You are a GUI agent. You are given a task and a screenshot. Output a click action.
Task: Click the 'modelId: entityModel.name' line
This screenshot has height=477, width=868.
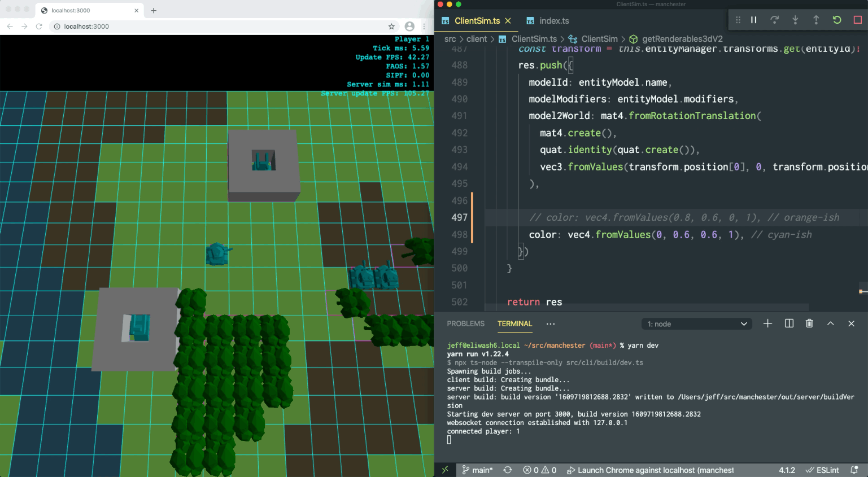600,82
